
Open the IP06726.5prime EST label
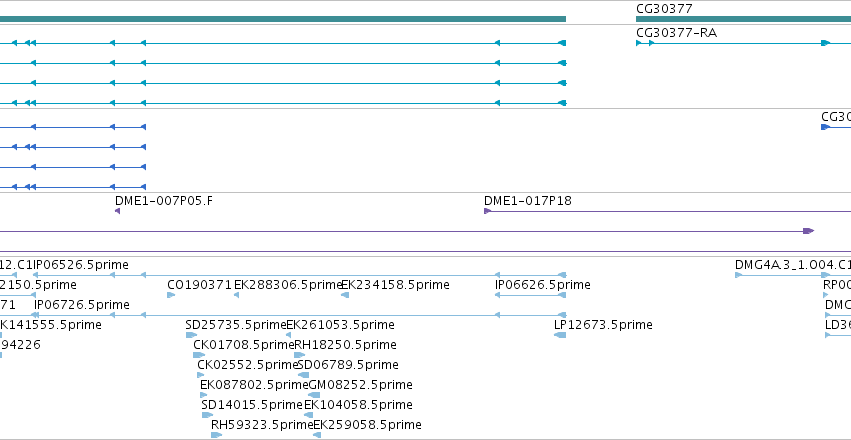(x=81, y=305)
